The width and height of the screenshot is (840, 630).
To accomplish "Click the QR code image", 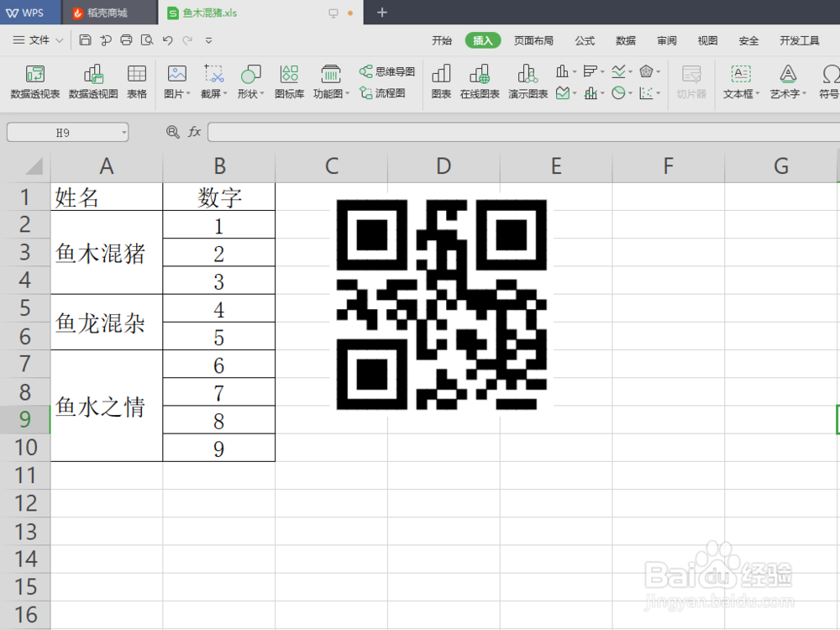I will click(x=442, y=304).
